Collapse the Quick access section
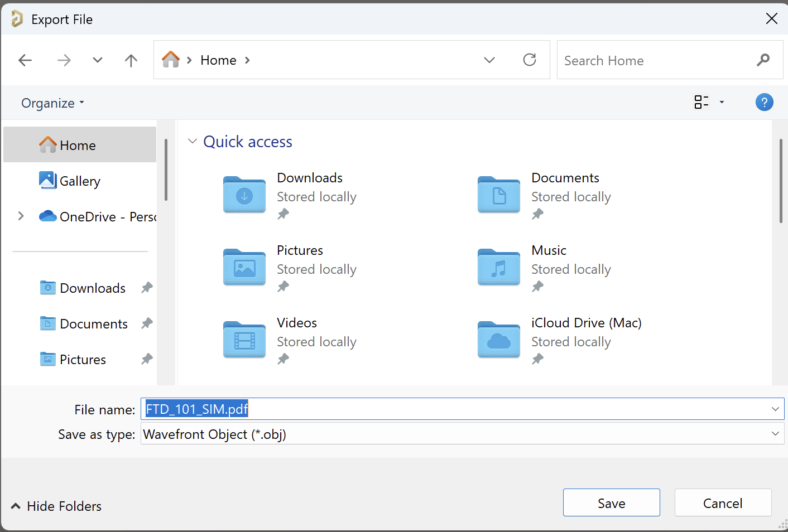788x532 pixels. [193, 142]
